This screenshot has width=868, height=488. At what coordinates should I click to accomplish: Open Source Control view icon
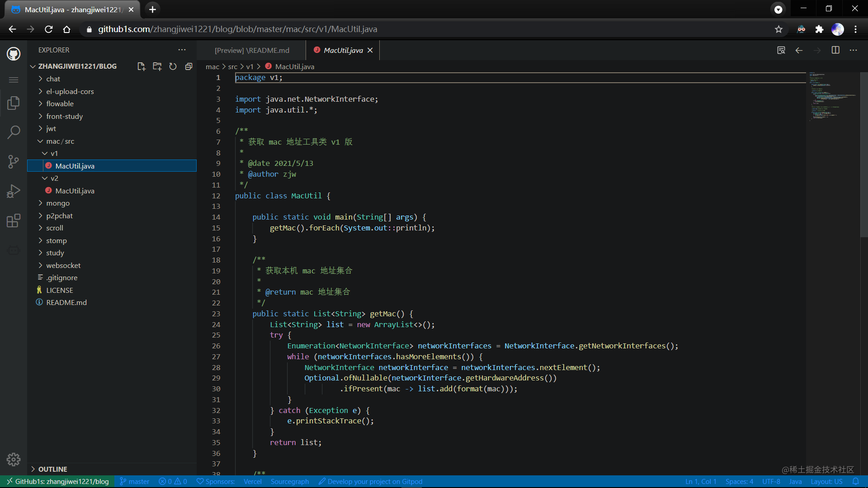pyautogui.click(x=14, y=162)
